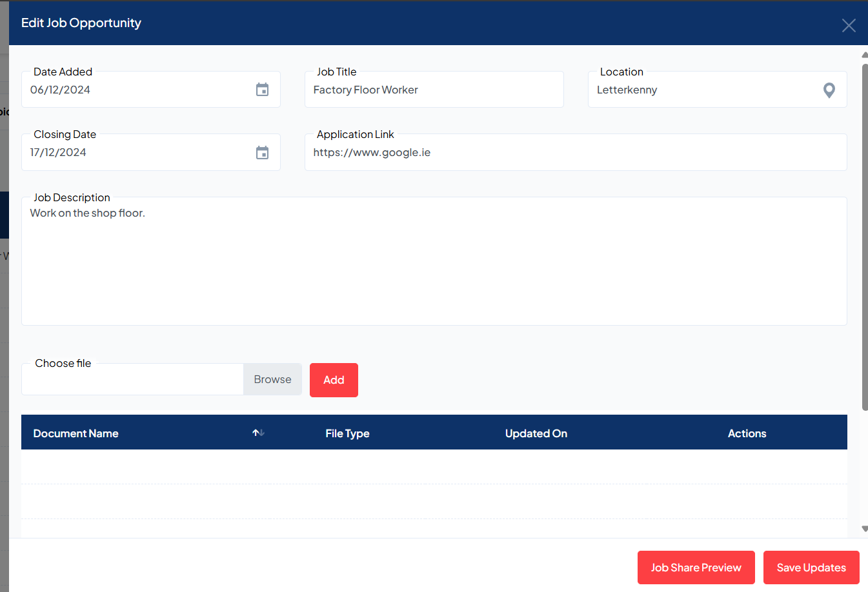Viewport: 868px width, 592px height.
Task: Click the Document Name column header
Action: click(x=76, y=433)
